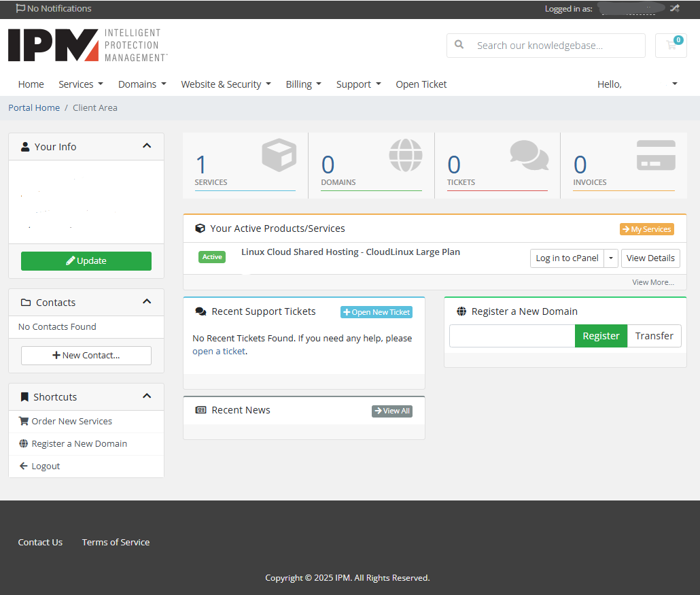
Task: Open the Billing menu
Action: point(303,84)
